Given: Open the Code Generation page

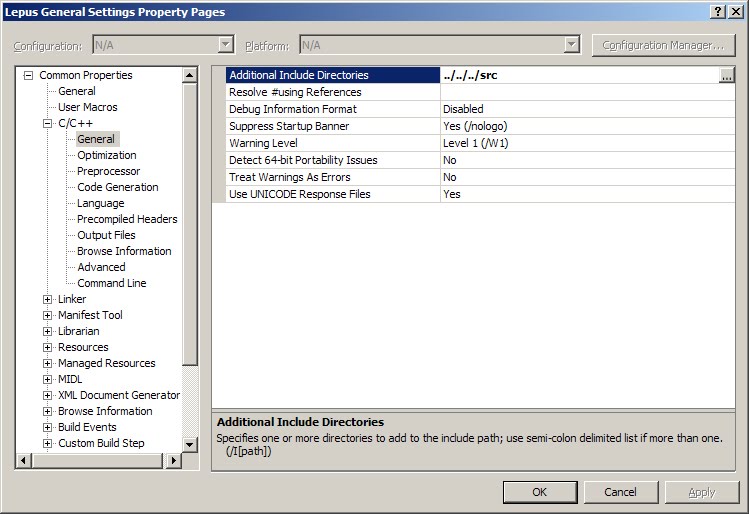Looking at the screenshot, I should 118,187.
